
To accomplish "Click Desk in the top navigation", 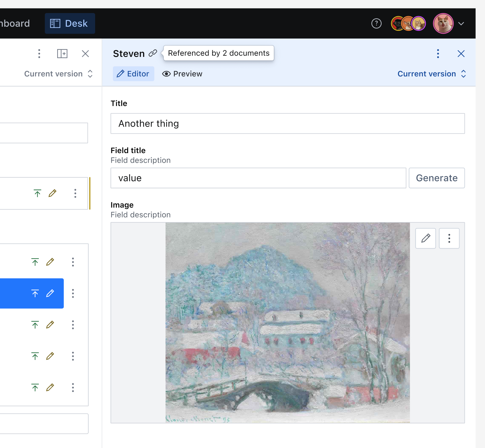I will tap(70, 23).
